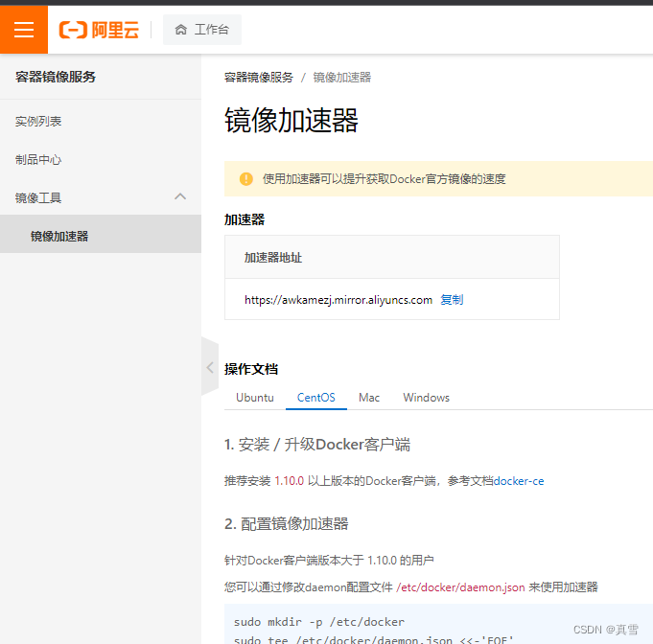This screenshot has width=653, height=644.
Task: Open 制品中心 in the sidebar
Action: coord(38,160)
